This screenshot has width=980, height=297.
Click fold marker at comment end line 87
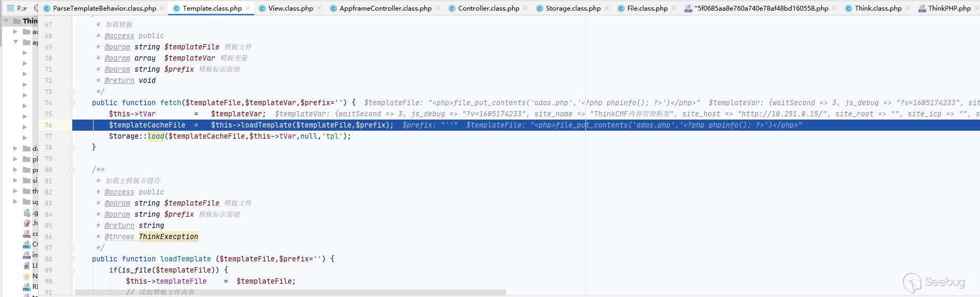[x=72, y=248]
